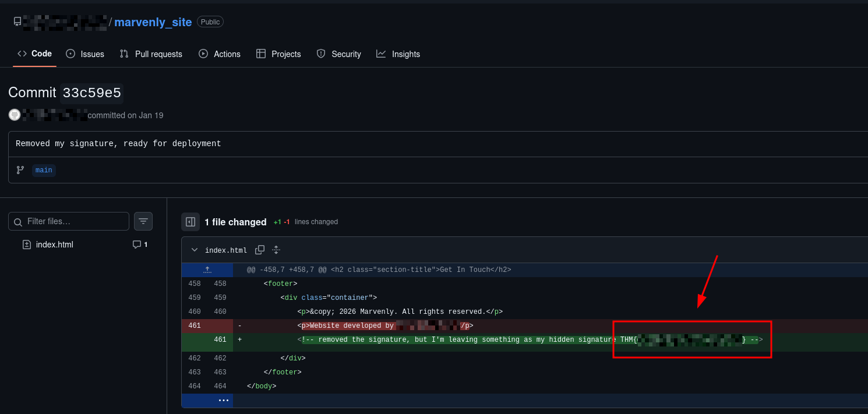Viewport: 868px width, 414px height.
Task: Open the Actions tab
Action: tap(220, 54)
